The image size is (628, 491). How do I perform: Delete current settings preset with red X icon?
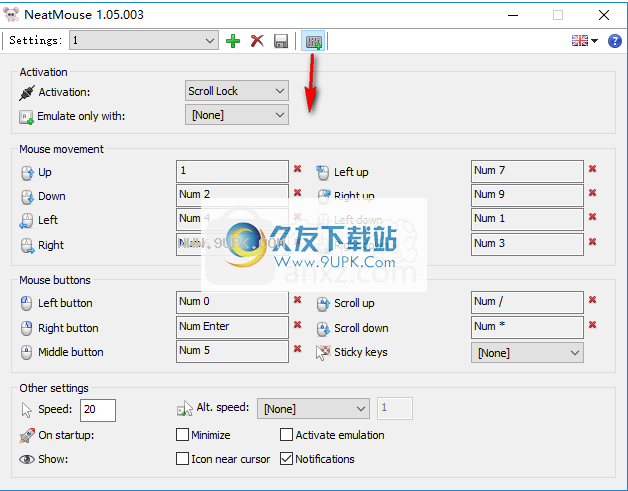click(257, 41)
